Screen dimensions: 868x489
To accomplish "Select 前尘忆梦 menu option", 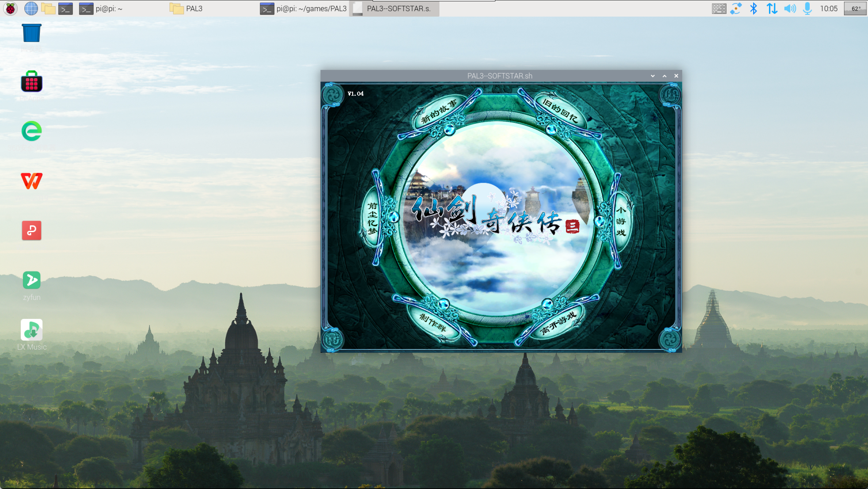I will pyautogui.click(x=372, y=218).
